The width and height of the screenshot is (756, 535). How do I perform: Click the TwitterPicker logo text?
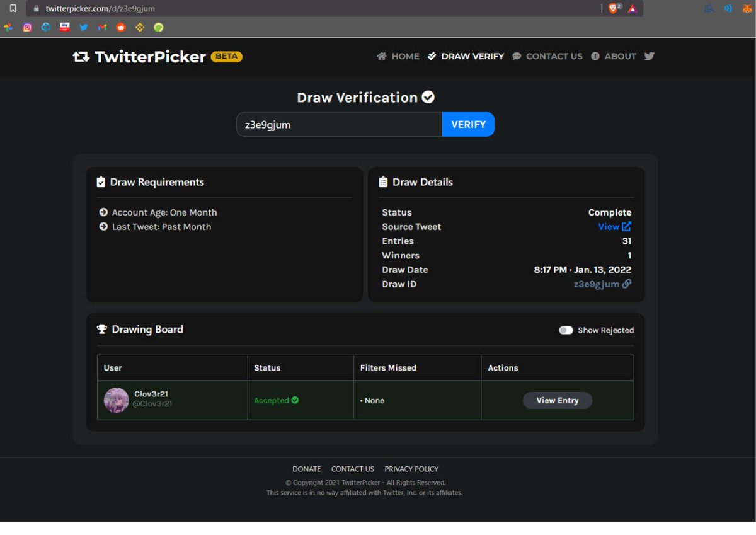point(151,57)
